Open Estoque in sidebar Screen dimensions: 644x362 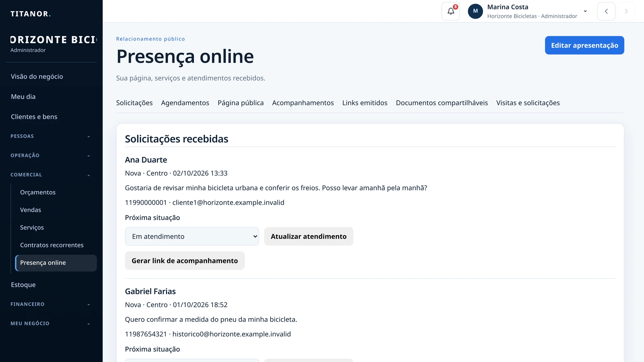[51, 285]
